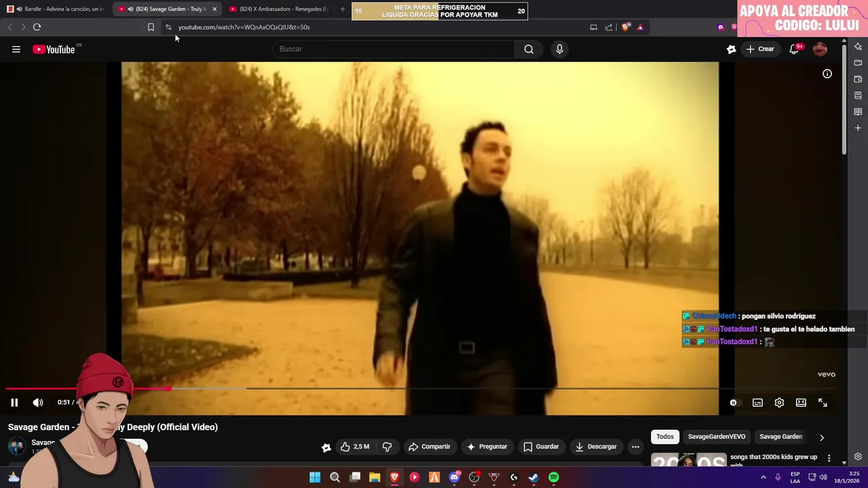The width and height of the screenshot is (868, 488).
Task: Open Leo AI sidebar star icon
Action: pyautogui.click(x=858, y=47)
